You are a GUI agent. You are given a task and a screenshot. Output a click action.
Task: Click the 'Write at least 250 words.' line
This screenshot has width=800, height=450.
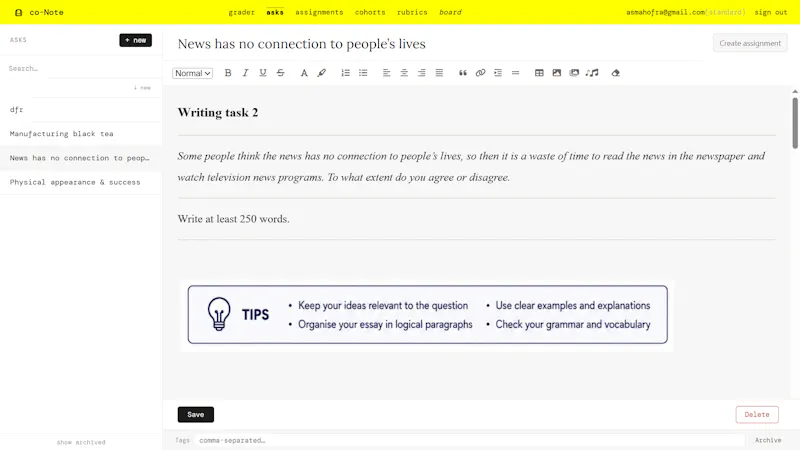(234, 219)
